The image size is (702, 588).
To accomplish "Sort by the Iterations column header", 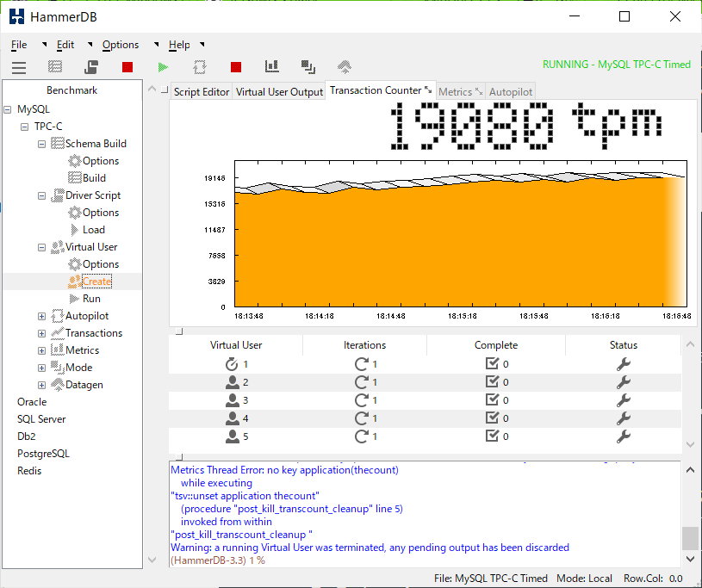I will 364,345.
